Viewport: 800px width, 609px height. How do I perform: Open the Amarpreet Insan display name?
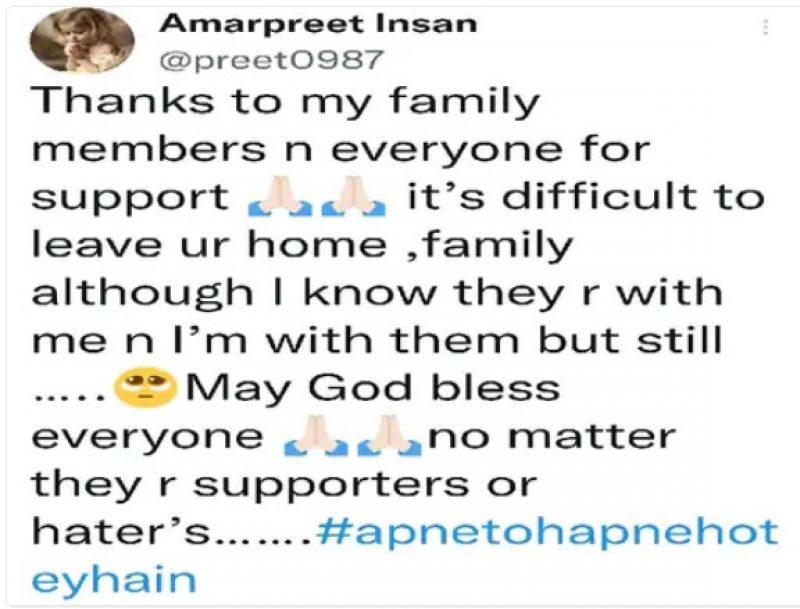[x=318, y=23]
